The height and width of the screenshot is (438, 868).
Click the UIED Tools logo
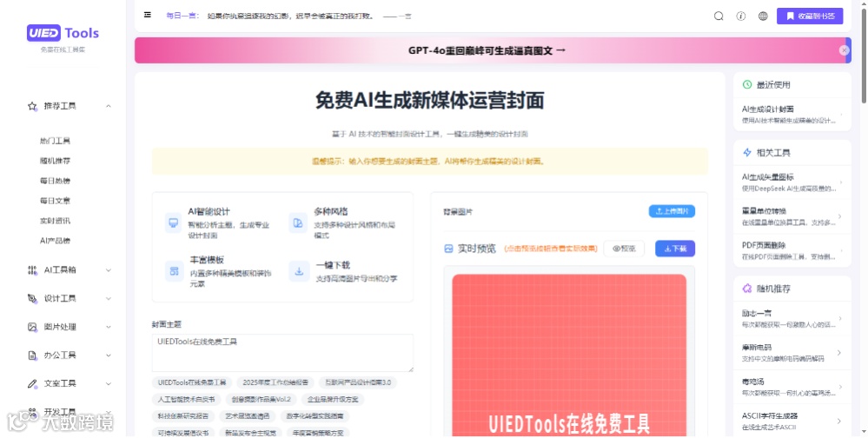[63, 33]
